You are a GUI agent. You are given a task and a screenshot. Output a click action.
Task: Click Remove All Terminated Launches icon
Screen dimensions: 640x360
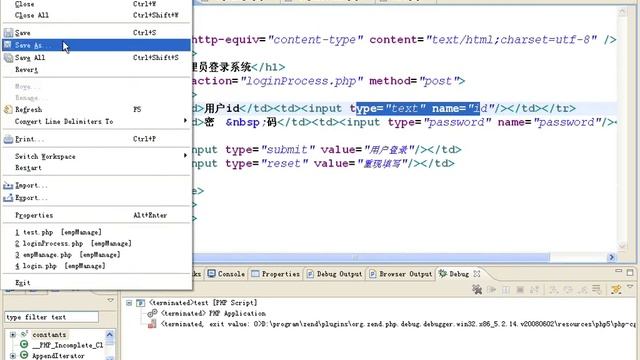tap(477, 289)
